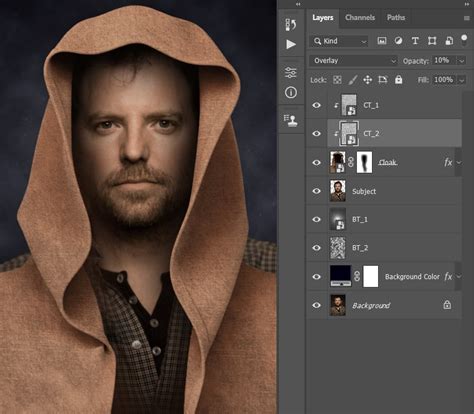Switch to the Layers tab
Screen dimensions: 474x414
coord(323,18)
